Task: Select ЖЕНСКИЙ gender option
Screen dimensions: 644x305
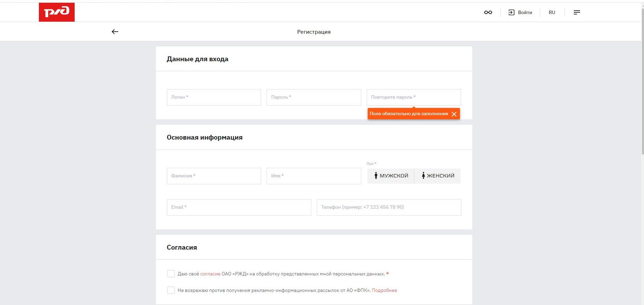Action: (x=438, y=176)
